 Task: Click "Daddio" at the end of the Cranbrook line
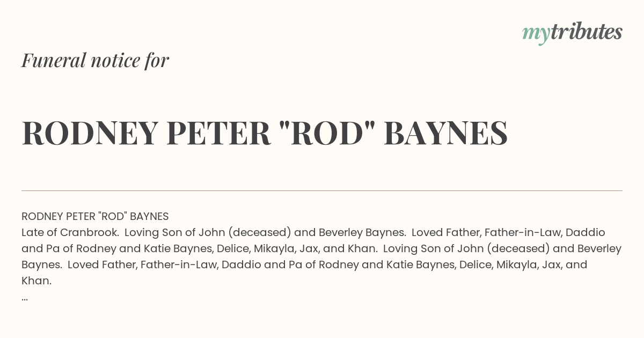585,232
